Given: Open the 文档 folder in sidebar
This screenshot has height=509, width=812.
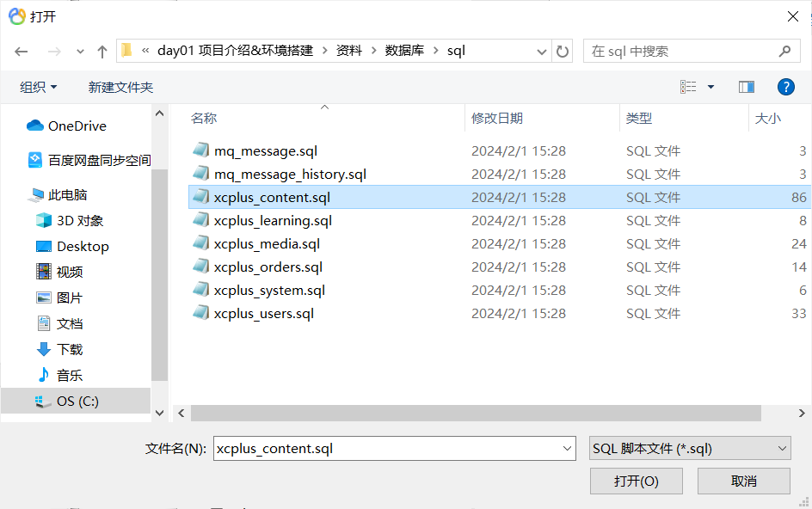Looking at the screenshot, I should [70, 323].
